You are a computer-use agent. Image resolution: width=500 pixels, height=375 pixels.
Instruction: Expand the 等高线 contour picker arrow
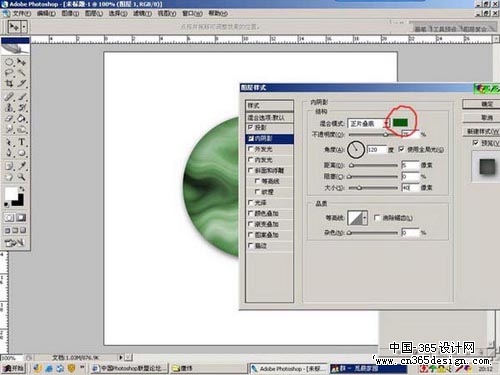pyautogui.click(x=365, y=218)
